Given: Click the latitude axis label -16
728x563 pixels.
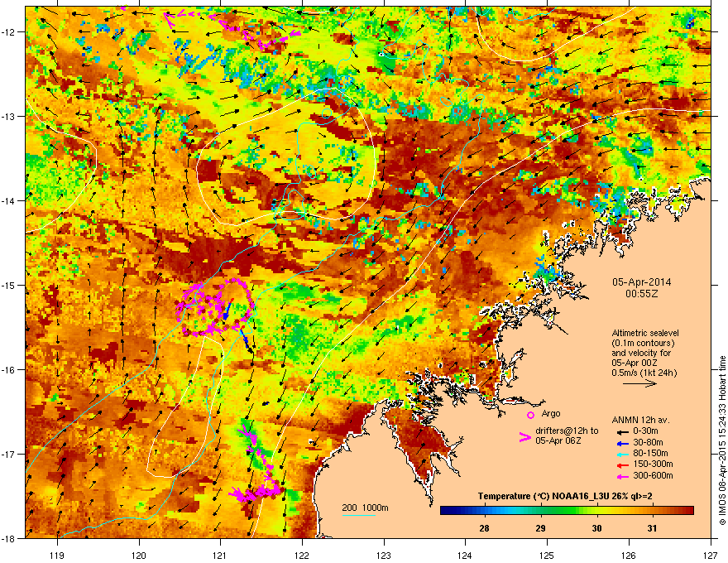Looking at the screenshot, I should coord(9,369).
